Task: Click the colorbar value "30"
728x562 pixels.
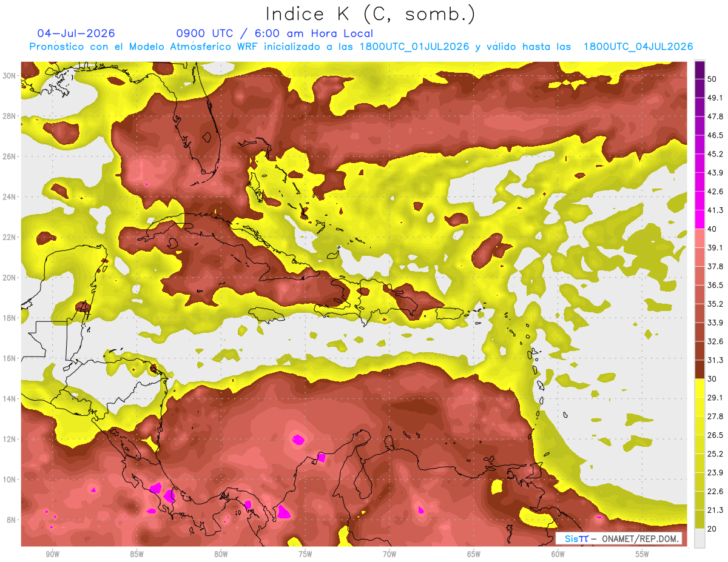Action: 713,379
